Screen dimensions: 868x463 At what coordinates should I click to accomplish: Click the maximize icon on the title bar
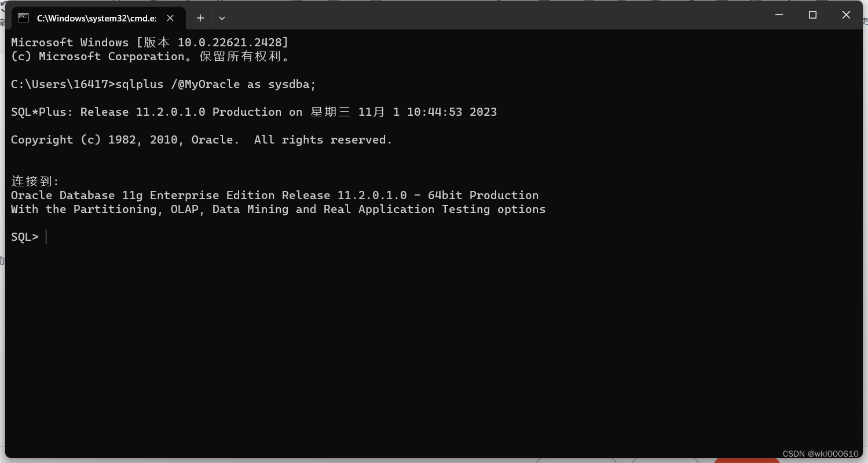pyautogui.click(x=812, y=15)
